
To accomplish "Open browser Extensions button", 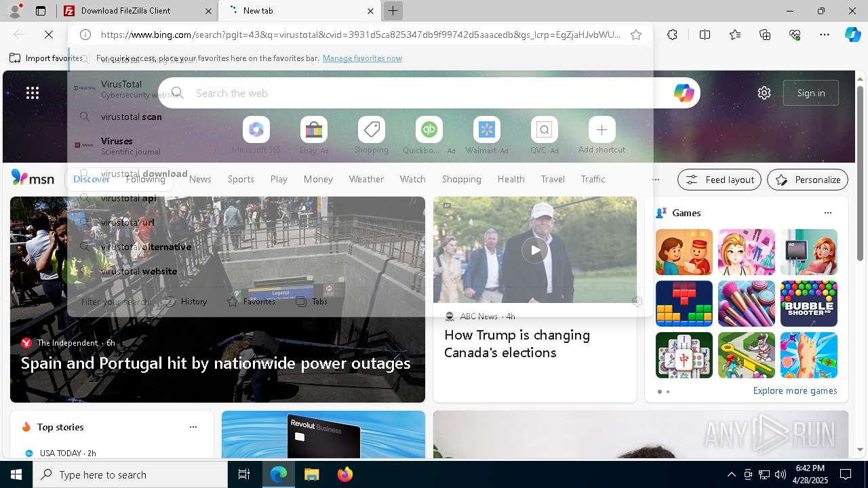I will [x=672, y=35].
